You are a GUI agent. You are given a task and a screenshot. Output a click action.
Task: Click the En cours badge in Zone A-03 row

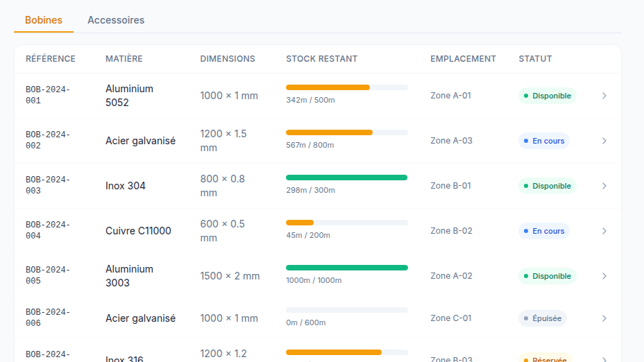(544, 141)
